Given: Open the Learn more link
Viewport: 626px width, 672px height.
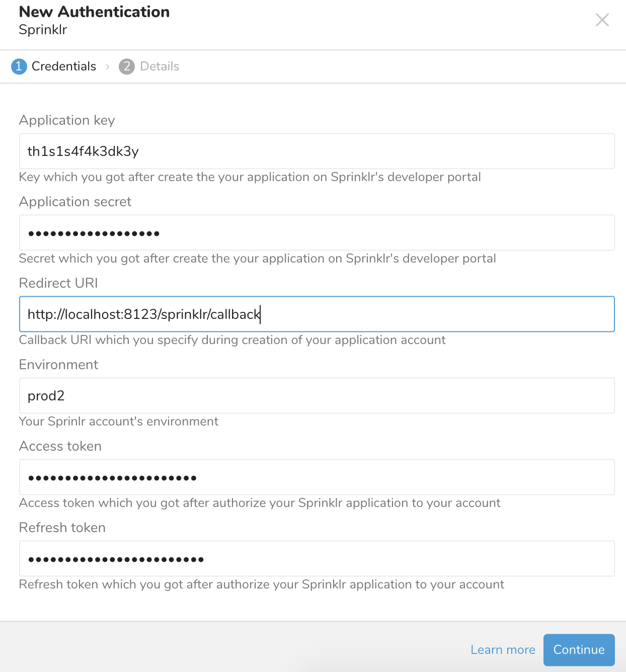Looking at the screenshot, I should pyautogui.click(x=503, y=650).
